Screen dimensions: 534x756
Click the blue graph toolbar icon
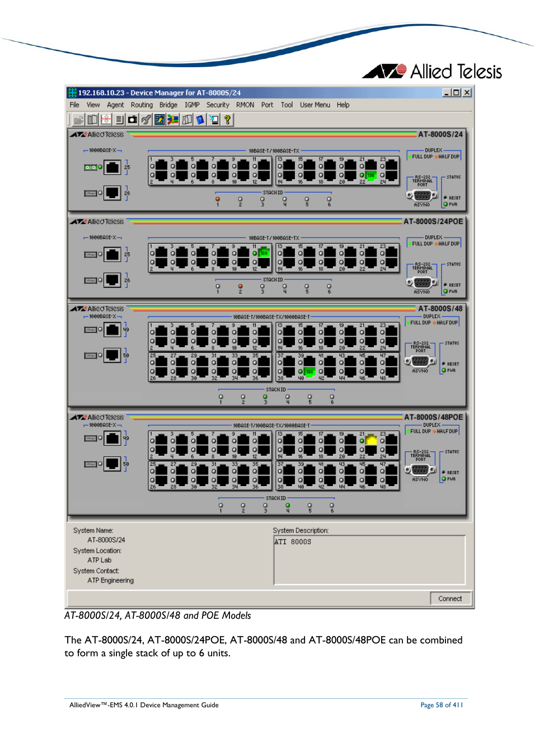pyautogui.click(x=160, y=119)
